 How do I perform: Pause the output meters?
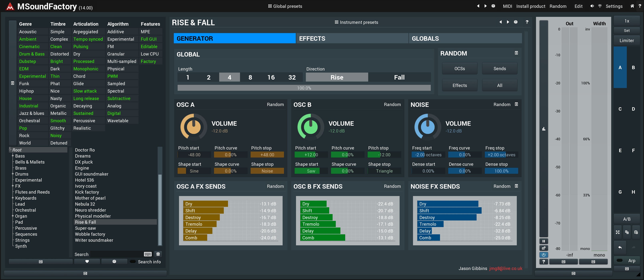pyautogui.click(x=544, y=241)
